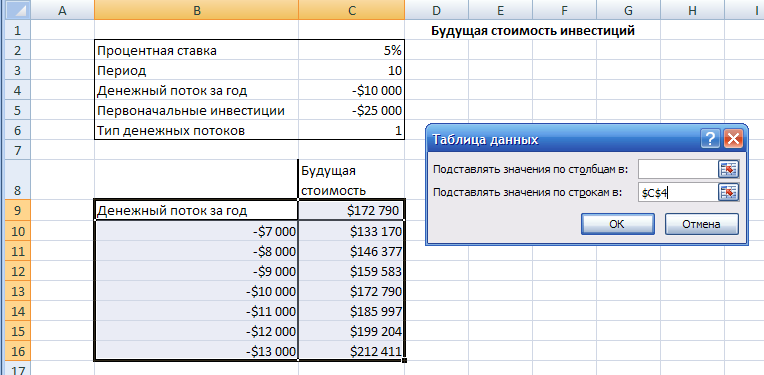Select column A header
Screen dimensions: 764x375
pyautogui.click(x=62, y=10)
